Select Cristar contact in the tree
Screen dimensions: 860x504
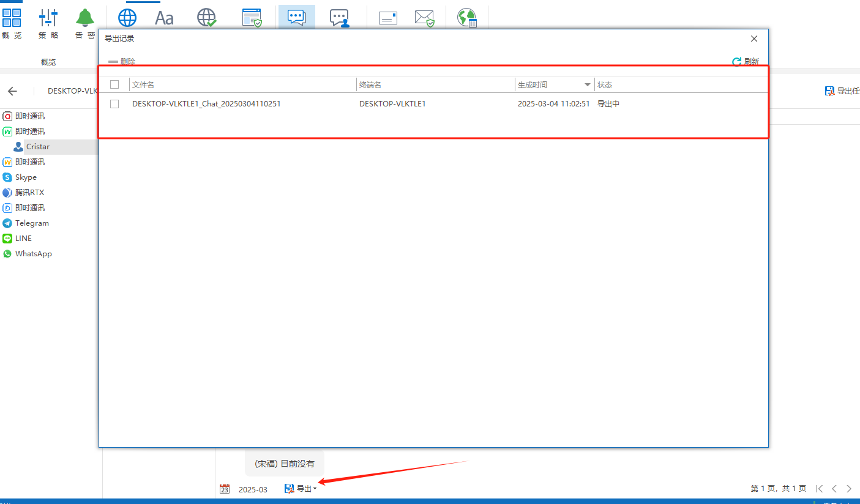tap(37, 147)
